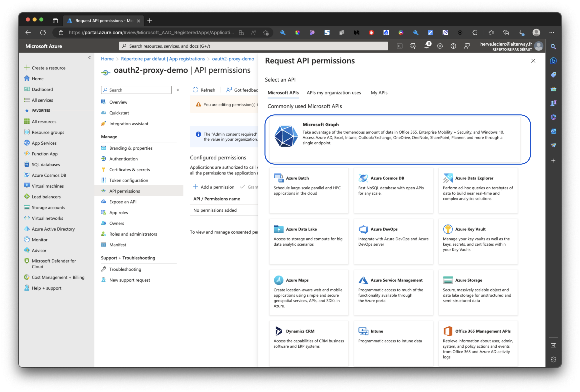Open browser settings and more menu

point(552,33)
